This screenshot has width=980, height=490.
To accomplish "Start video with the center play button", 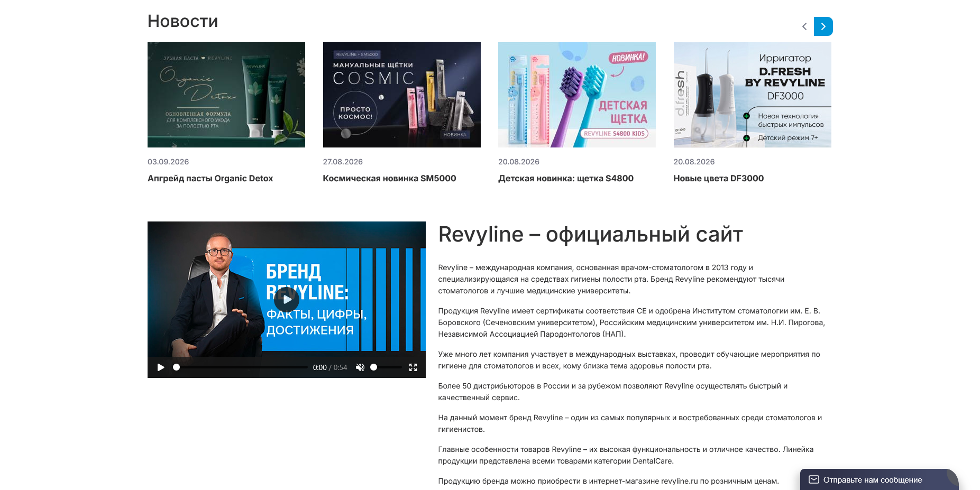I will [x=287, y=300].
